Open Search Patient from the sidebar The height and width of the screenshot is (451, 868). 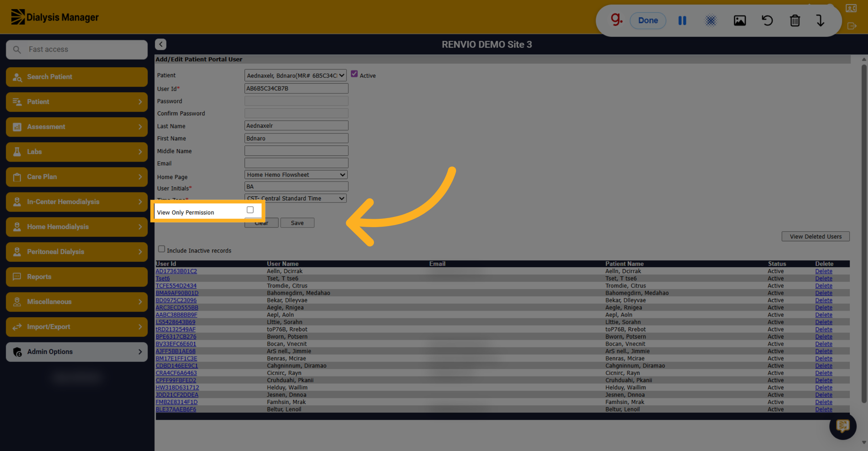coord(77,77)
